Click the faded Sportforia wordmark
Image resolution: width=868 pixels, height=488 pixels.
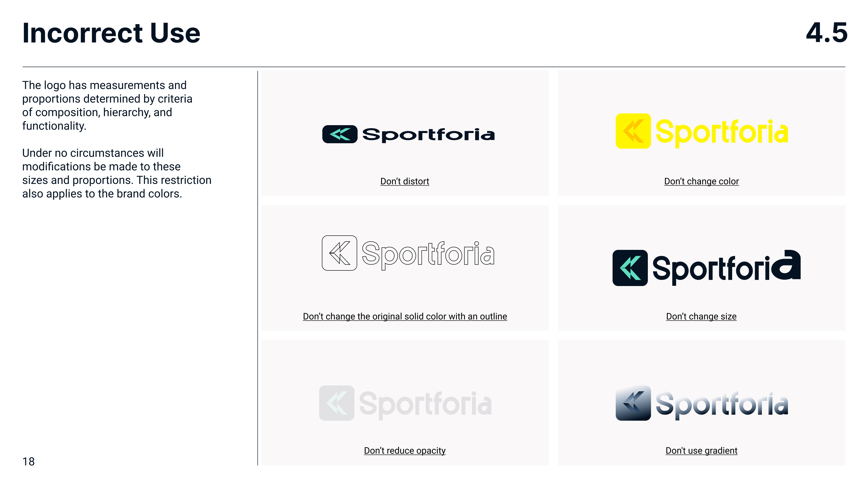[x=426, y=406]
